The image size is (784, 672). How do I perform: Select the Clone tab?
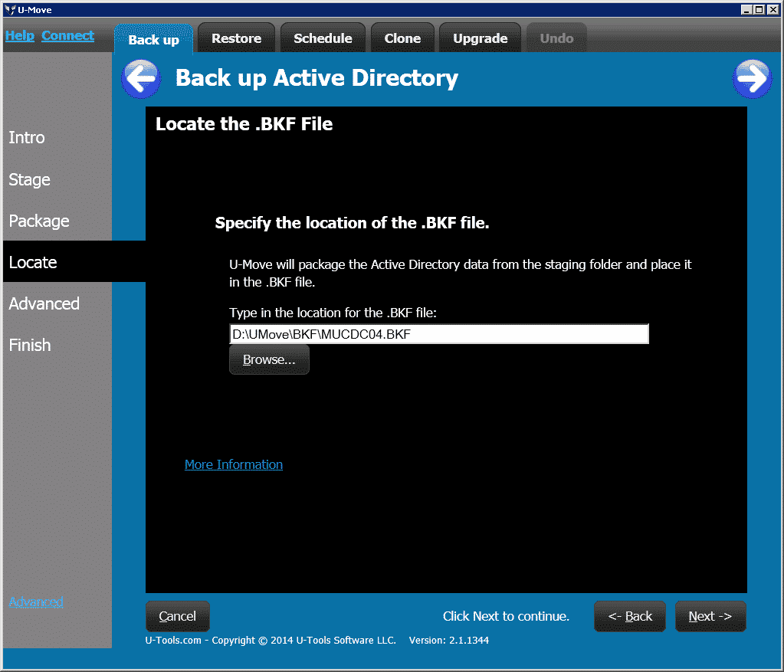402,38
